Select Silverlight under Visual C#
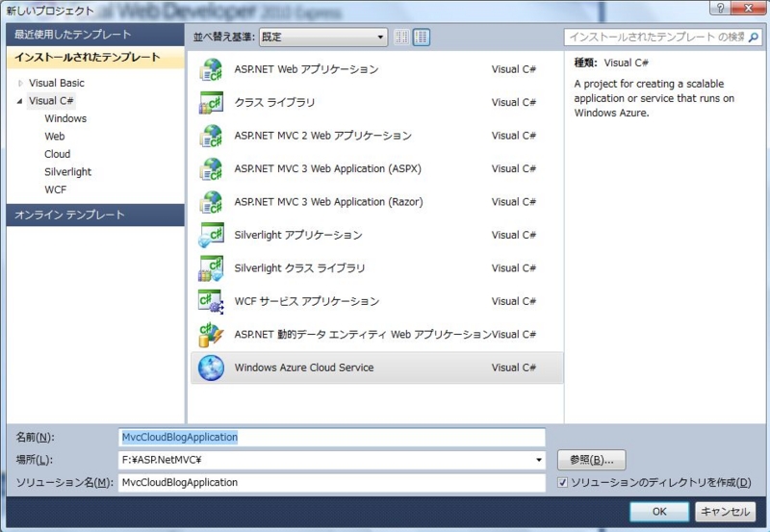 (67, 172)
